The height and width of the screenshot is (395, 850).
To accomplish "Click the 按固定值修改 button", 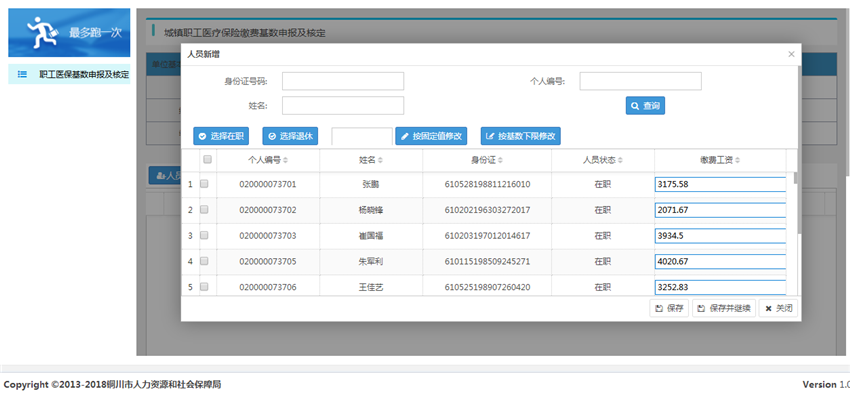I will [x=431, y=136].
